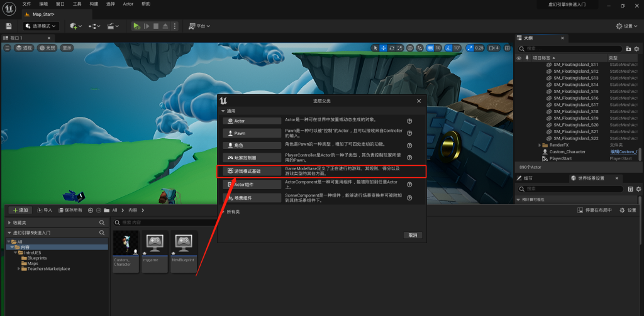Open the 光照 lit view mode menu
Viewport: 644px width, 316px height.
pyautogui.click(x=47, y=48)
